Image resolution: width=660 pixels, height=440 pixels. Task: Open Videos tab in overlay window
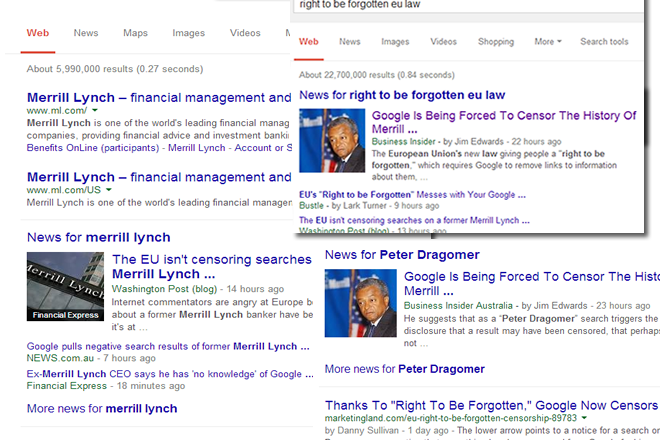[x=443, y=42]
